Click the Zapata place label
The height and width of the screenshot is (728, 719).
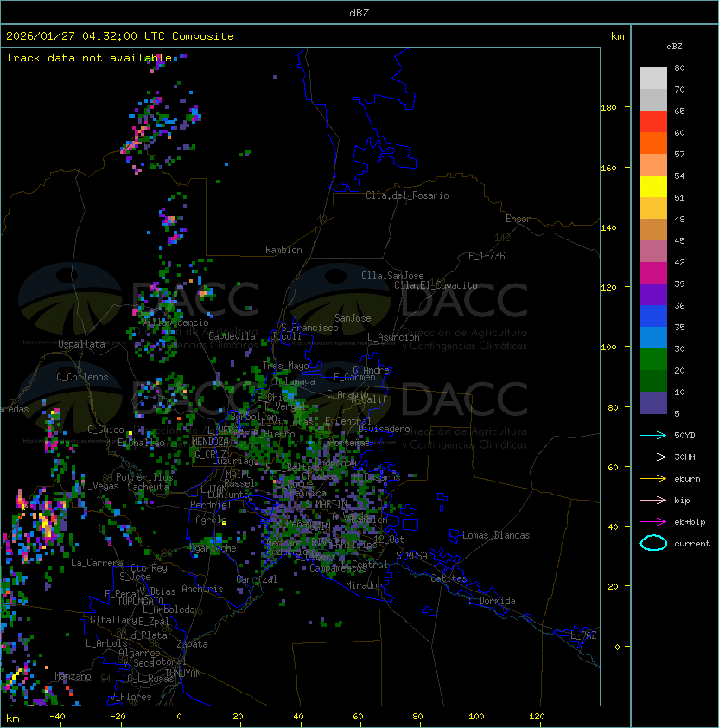click(192, 644)
